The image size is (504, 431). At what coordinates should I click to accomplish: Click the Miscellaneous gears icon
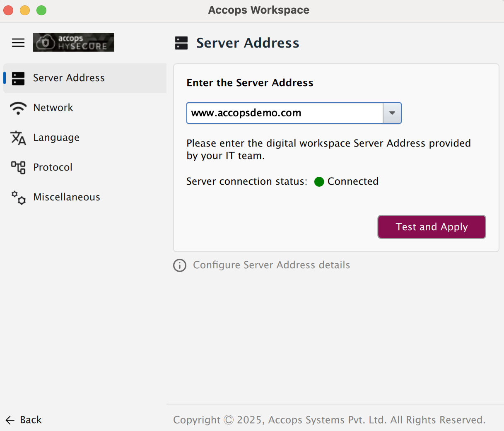pos(18,197)
